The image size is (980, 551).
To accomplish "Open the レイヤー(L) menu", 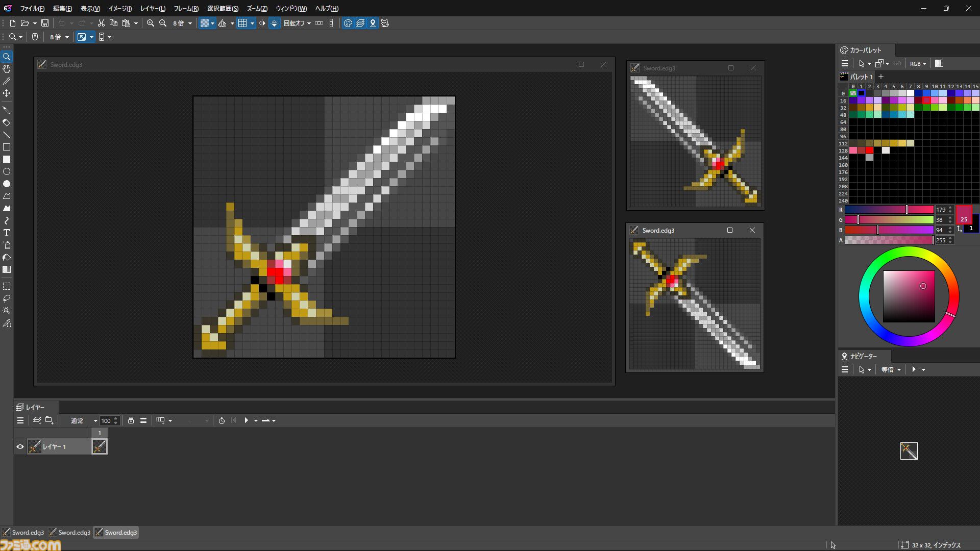I will coord(153,8).
